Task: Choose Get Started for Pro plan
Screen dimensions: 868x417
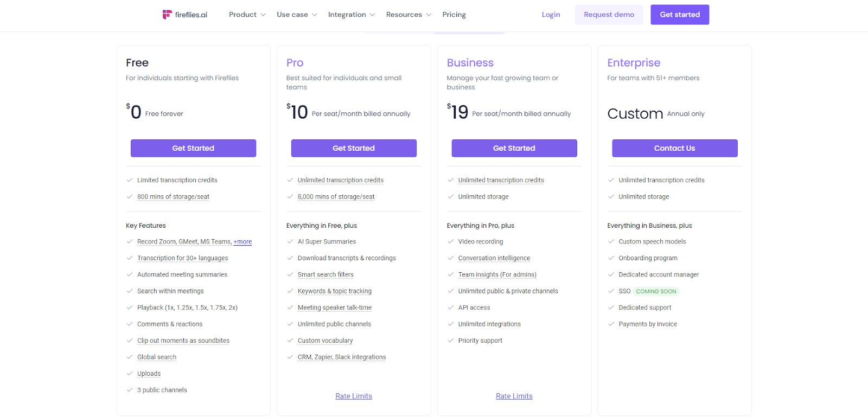Action: click(354, 148)
